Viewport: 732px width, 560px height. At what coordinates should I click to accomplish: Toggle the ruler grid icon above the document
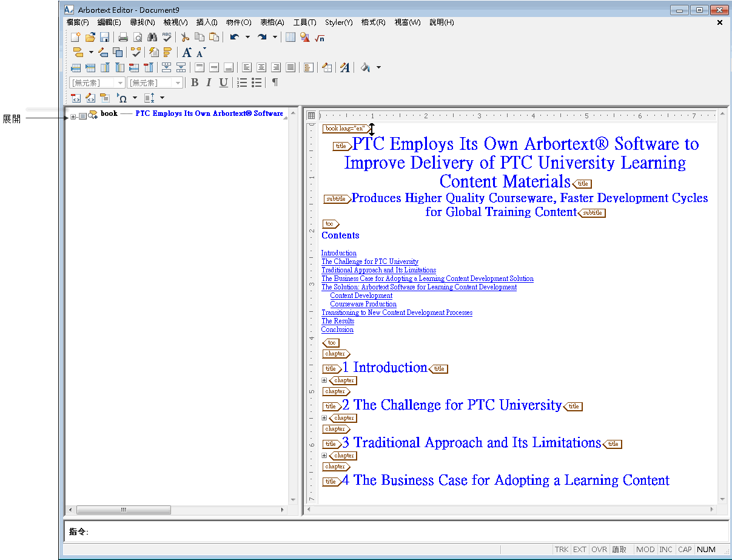point(311,115)
